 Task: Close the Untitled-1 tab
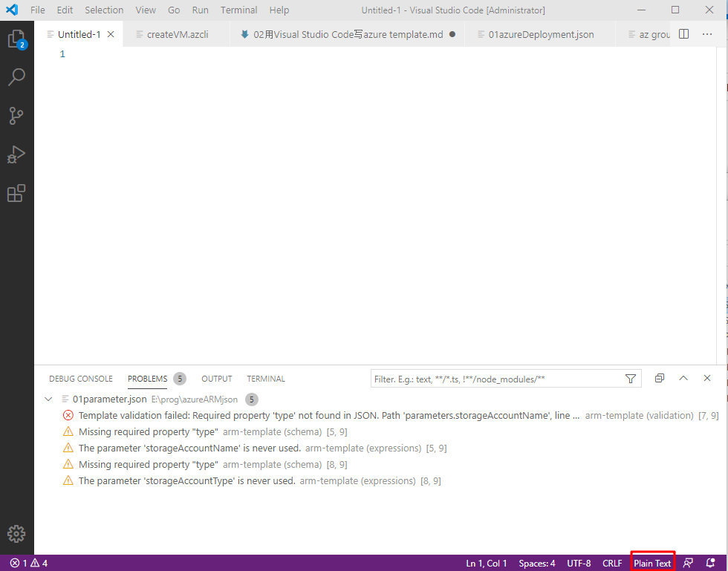click(x=111, y=34)
